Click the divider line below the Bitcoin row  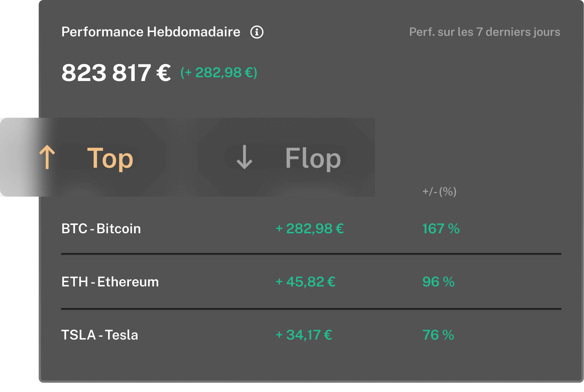311,254
